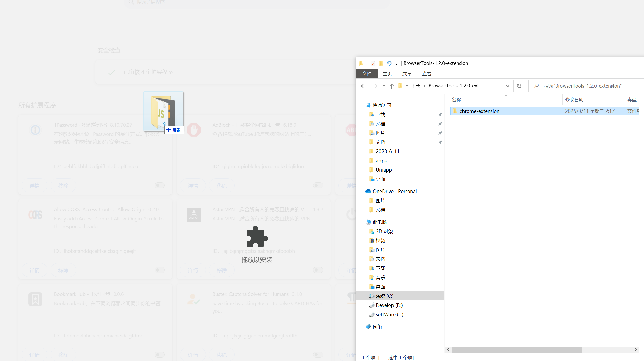Open the Develop (D:) drive
Image resolution: width=644 pixels, height=361 pixels.
(x=389, y=305)
